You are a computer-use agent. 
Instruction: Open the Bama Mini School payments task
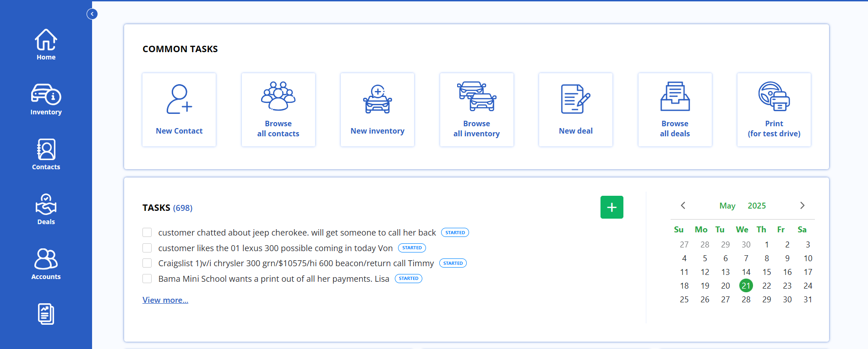point(273,279)
